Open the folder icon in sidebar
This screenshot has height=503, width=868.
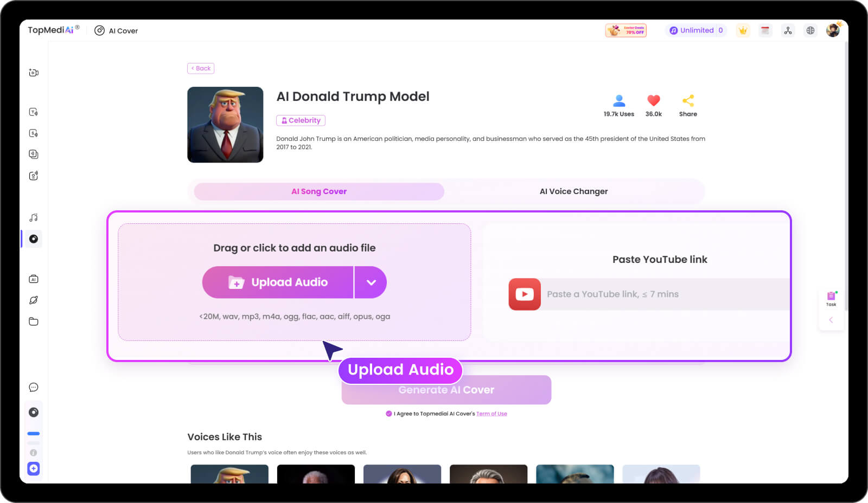pos(34,321)
